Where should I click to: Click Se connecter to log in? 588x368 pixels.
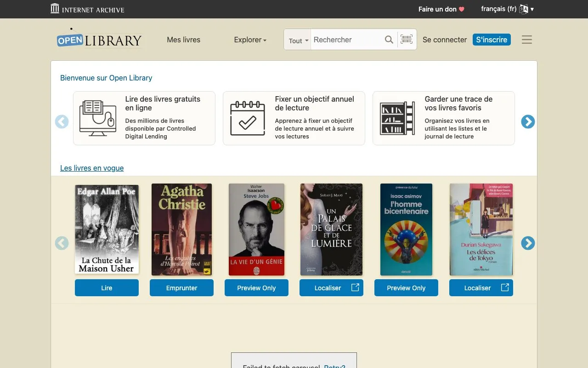coord(445,40)
